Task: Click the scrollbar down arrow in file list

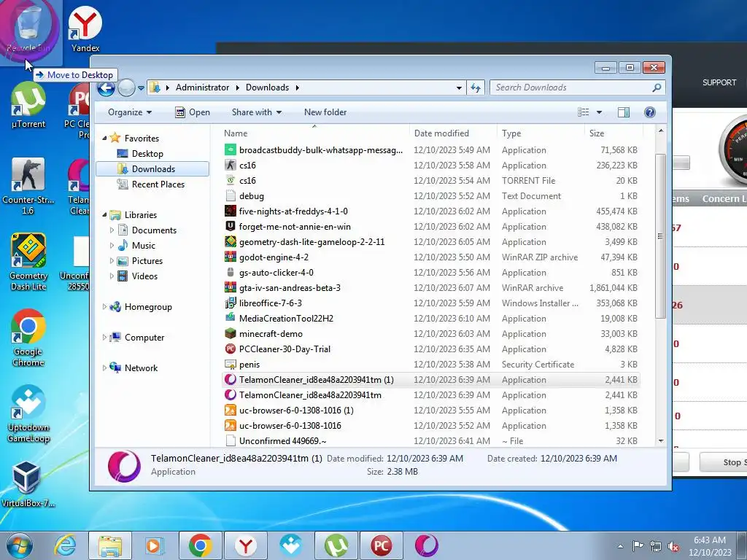Action: (x=661, y=441)
